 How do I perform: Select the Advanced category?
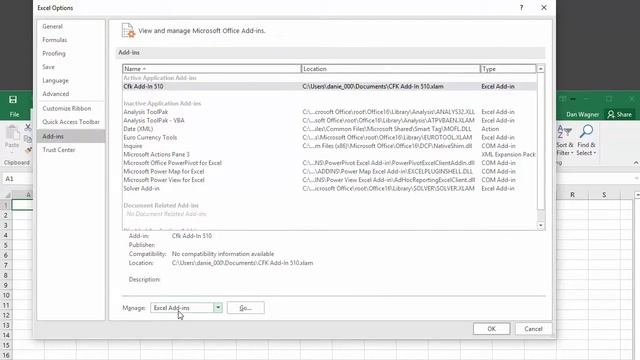pyautogui.click(x=56, y=94)
